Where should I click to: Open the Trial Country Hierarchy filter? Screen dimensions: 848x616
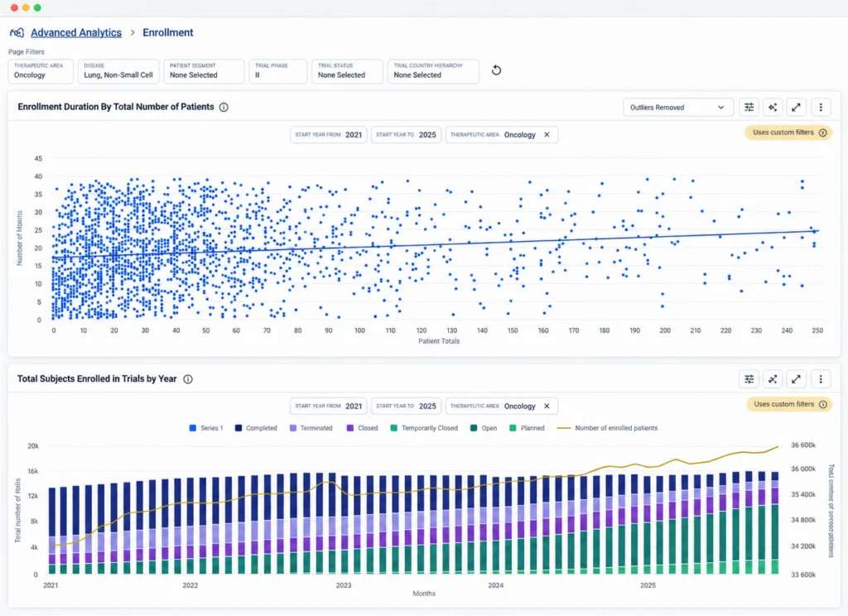[433, 71]
